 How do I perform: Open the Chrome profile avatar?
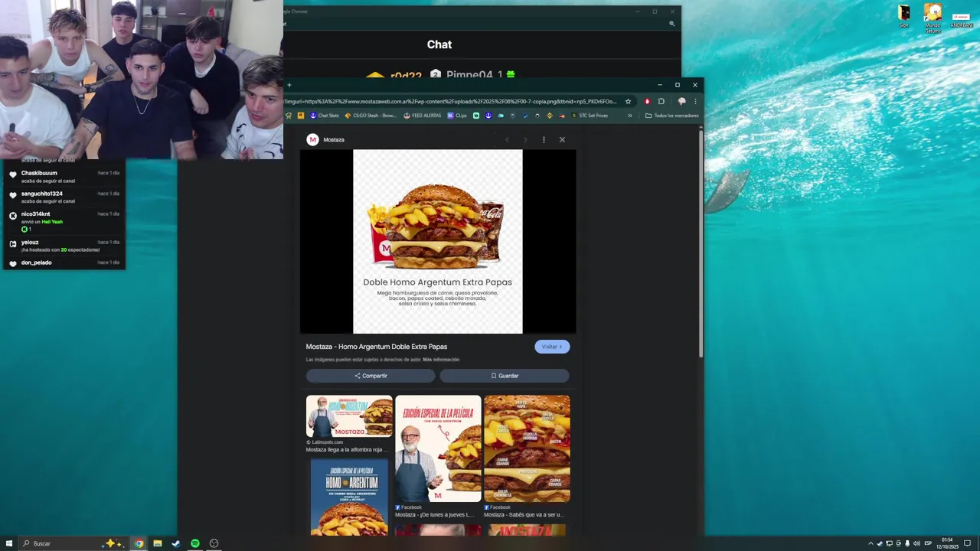tap(681, 101)
